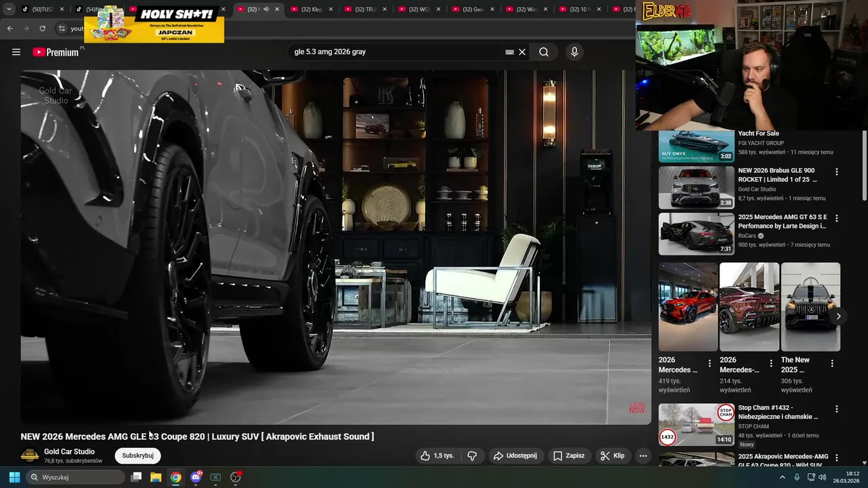Go back in browser history
This screenshot has height=488, width=868.
(x=9, y=28)
